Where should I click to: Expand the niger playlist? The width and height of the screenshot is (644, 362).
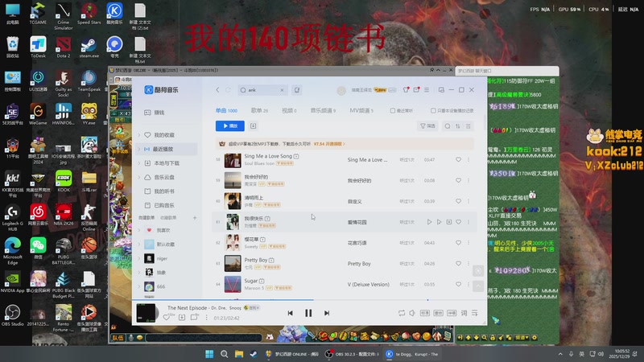pyautogui.click(x=139, y=258)
